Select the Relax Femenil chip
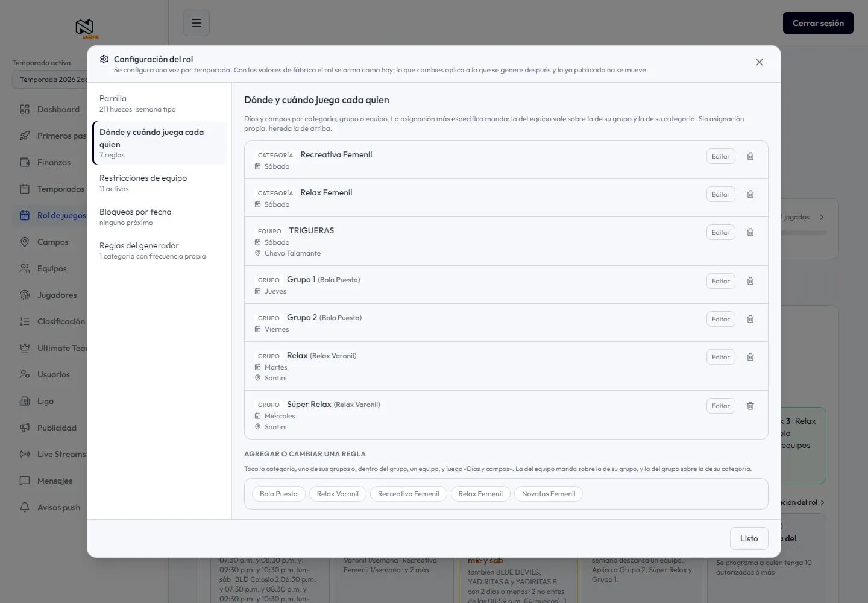 tap(480, 494)
